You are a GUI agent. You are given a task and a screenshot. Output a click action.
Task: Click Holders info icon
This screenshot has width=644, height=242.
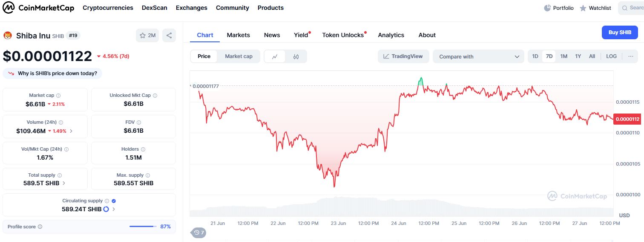[x=143, y=149]
